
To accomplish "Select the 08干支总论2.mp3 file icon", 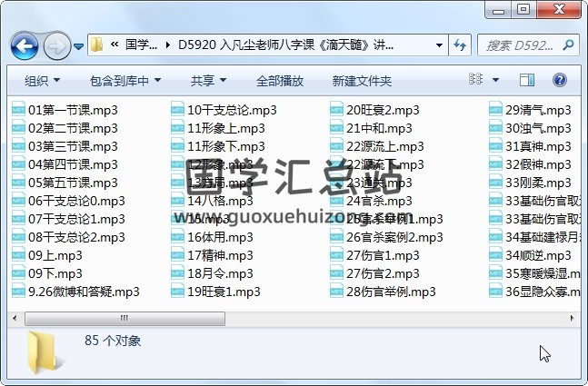I will (18, 237).
